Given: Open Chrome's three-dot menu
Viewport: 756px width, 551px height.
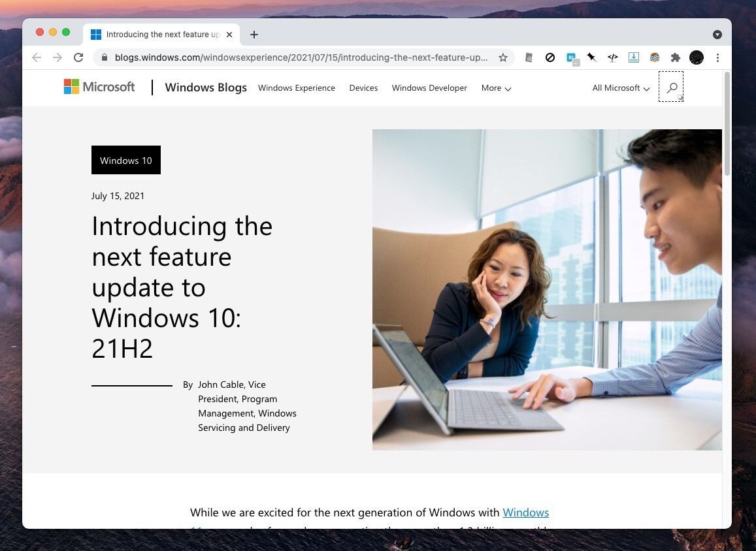Looking at the screenshot, I should [x=718, y=58].
